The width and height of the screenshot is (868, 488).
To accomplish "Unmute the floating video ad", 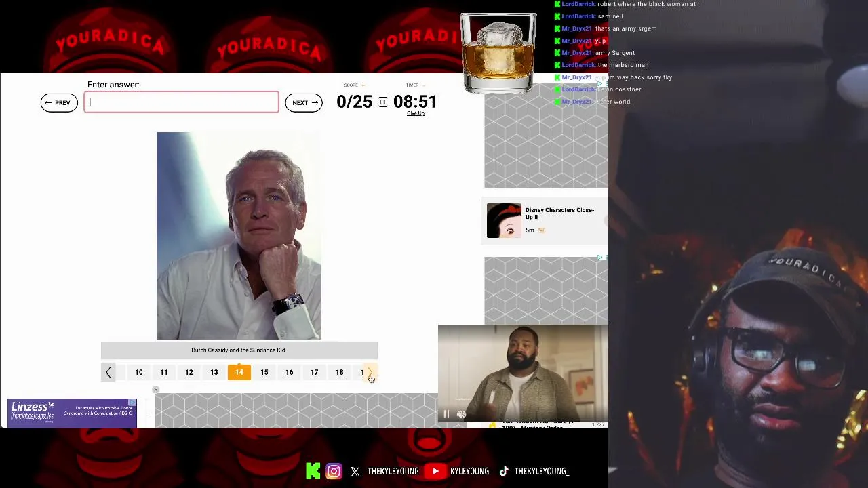I will coord(462,414).
